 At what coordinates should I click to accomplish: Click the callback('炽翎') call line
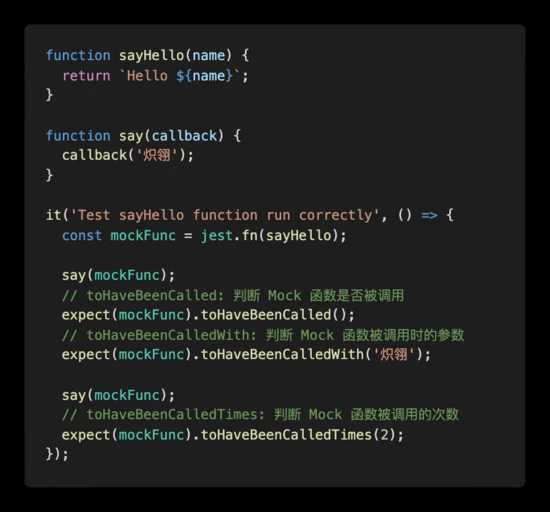click(x=127, y=155)
